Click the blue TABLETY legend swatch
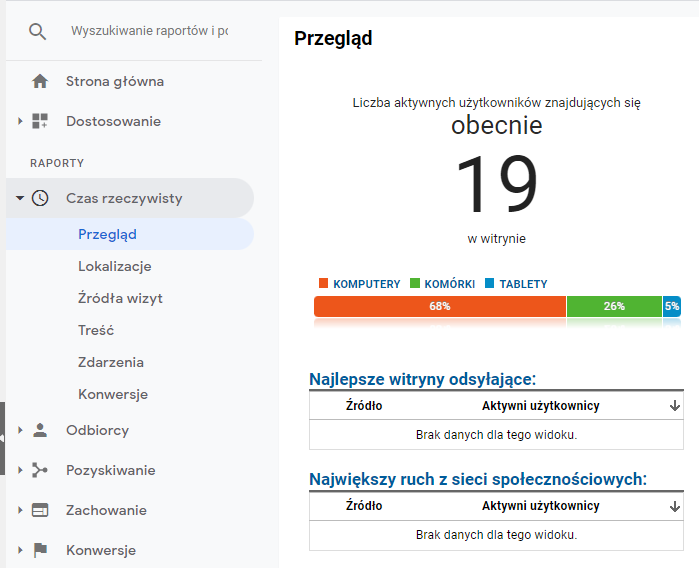Viewport: 699px width, 568px height. (x=489, y=283)
